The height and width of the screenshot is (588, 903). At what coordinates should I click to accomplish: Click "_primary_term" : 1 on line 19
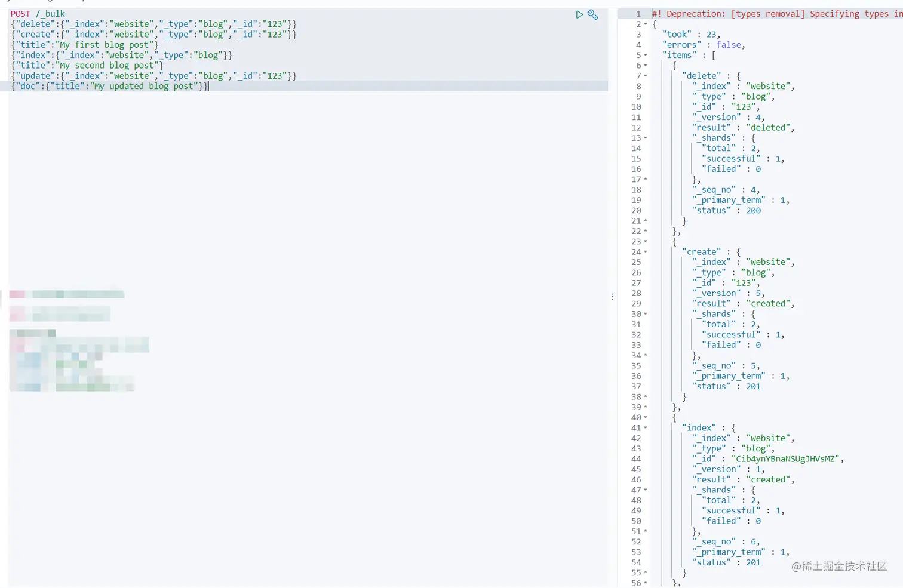click(x=741, y=201)
